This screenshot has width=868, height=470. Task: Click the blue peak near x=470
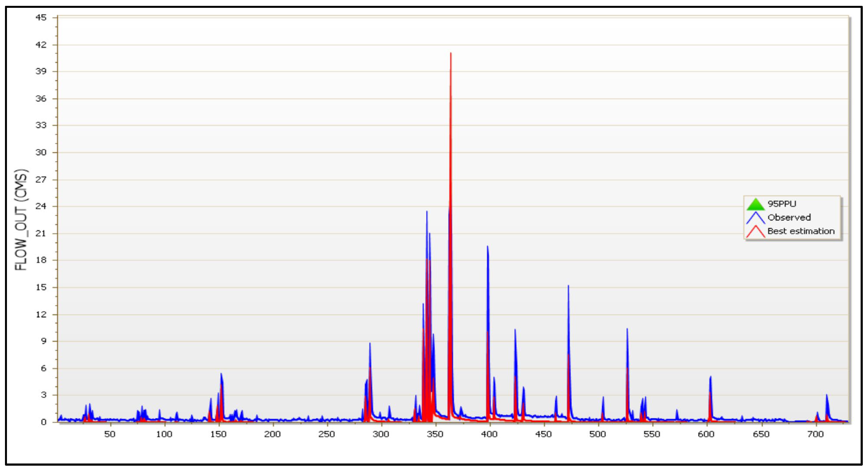[x=568, y=287]
